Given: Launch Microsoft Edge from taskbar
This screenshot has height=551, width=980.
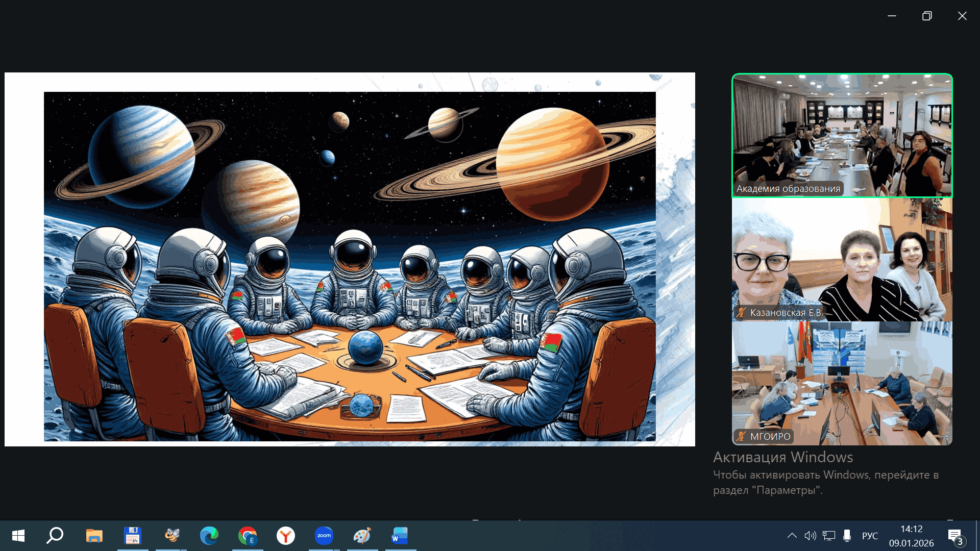Looking at the screenshot, I should [x=209, y=536].
